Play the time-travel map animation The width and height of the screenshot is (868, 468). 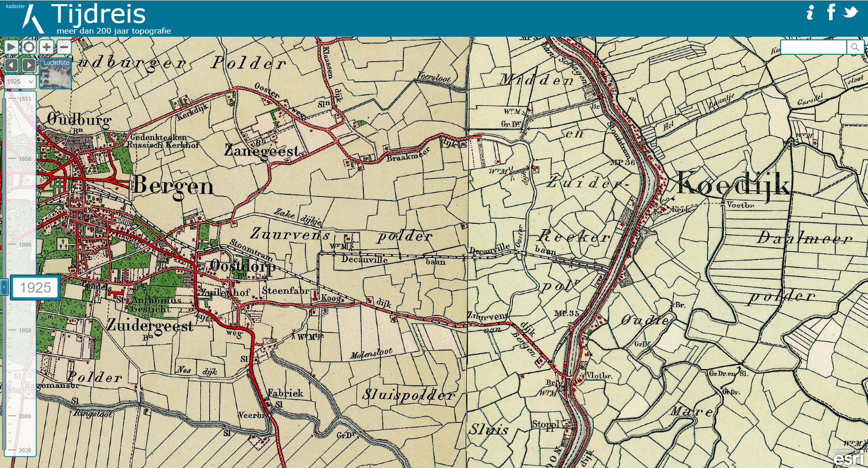point(11,47)
